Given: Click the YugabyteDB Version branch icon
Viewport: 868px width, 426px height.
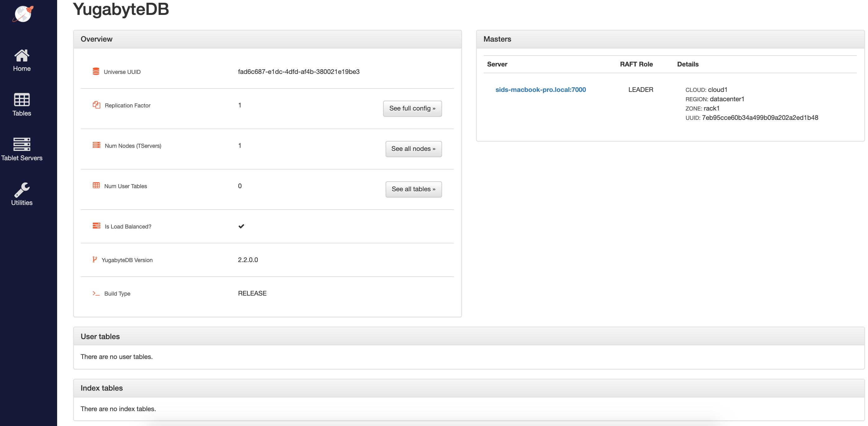Looking at the screenshot, I should click(95, 260).
